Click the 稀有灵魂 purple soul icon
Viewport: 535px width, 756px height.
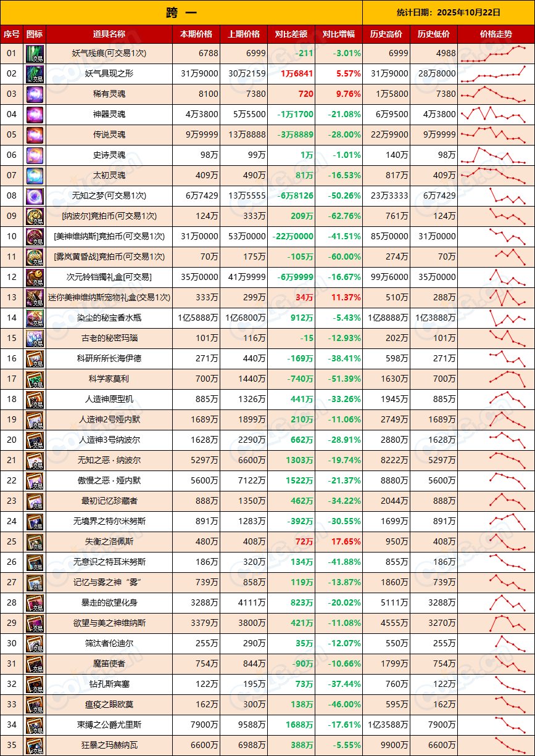(x=35, y=94)
